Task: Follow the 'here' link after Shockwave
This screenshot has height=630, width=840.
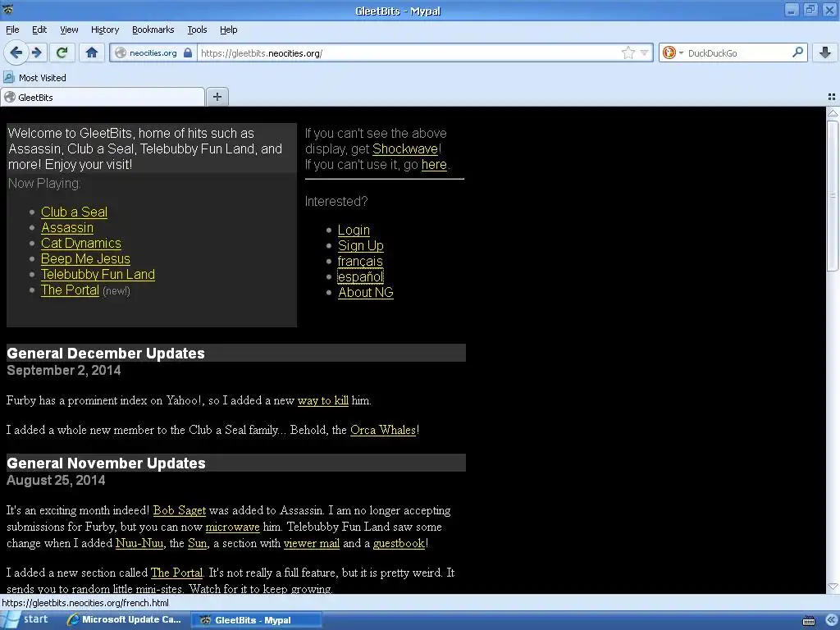Action: click(434, 164)
